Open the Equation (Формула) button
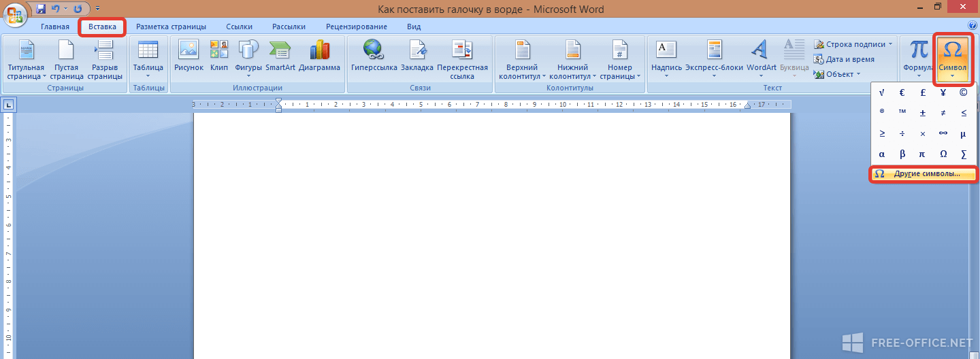The width and height of the screenshot is (980, 359). 919,59
